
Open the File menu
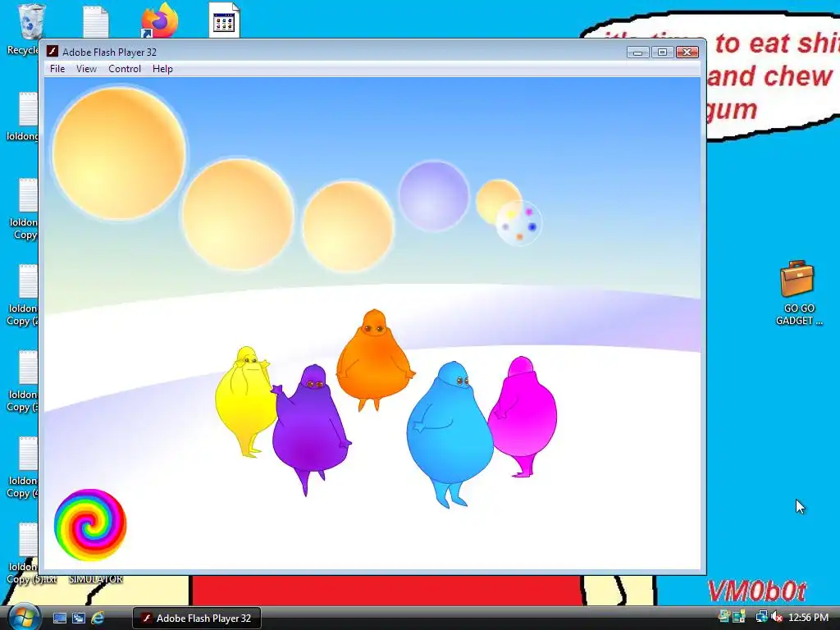(57, 69)
